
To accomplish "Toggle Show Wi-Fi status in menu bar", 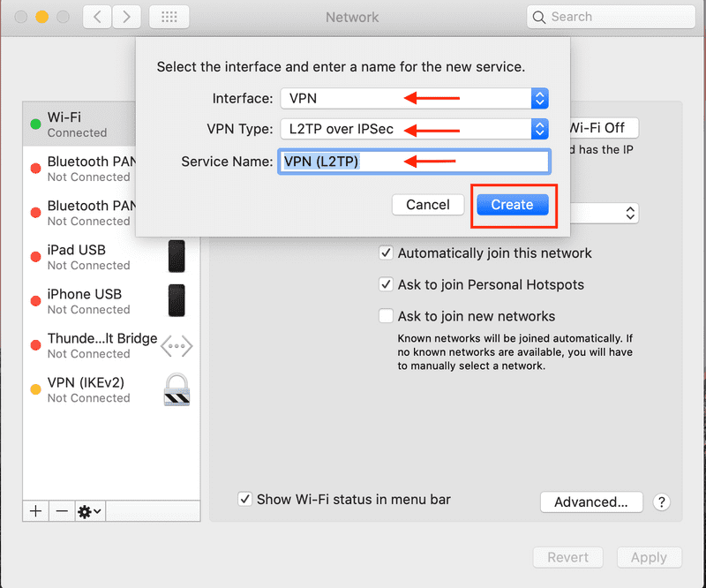I will pyautogui.click(x=244, y=499).
